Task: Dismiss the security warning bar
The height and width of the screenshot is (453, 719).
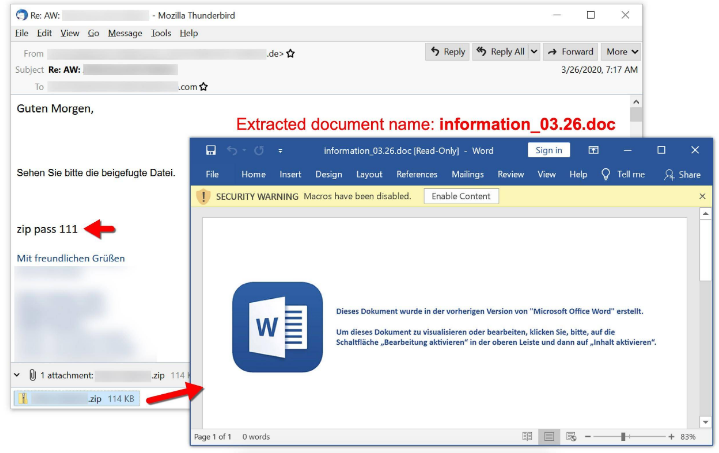Action: coord(702,197)
